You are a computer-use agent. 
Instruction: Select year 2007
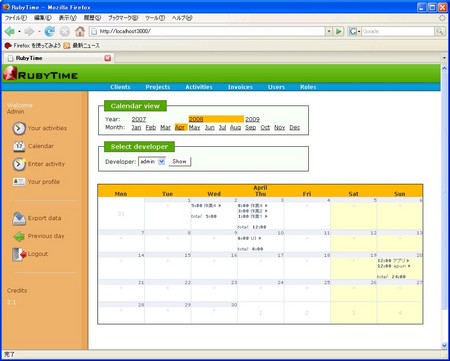[139, 119]
